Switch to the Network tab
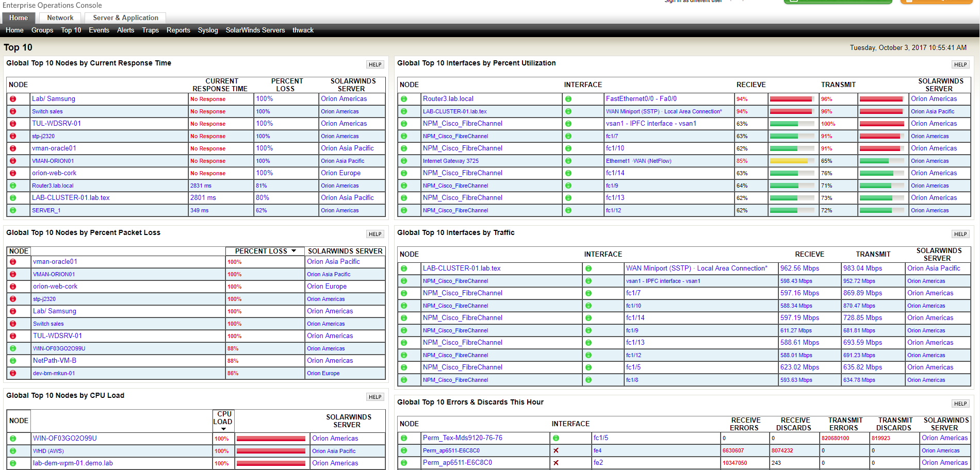Image resolution: width=980 pixels, height=470 pixels. tap(60, 18)
